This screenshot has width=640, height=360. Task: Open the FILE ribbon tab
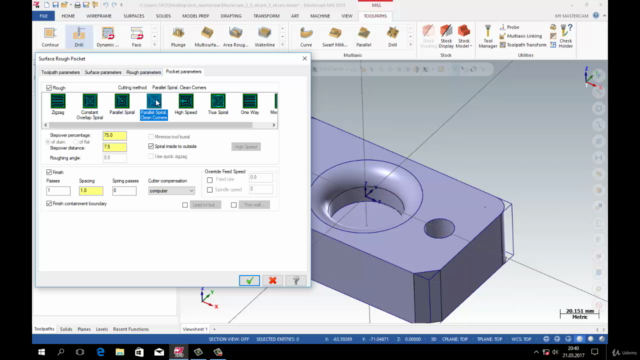pyautogui.click(x=44, y=16)
